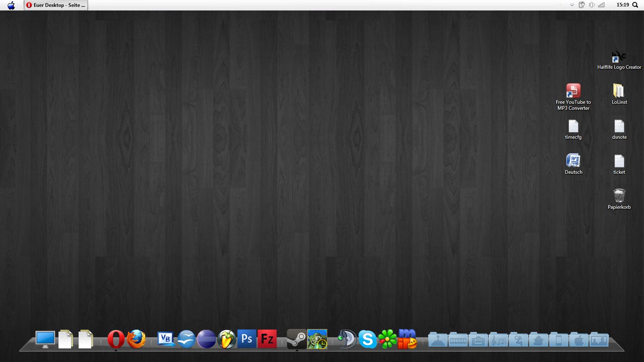Click the volume speaker tray icon
This screenshot has width=644, height=362.
591,5
